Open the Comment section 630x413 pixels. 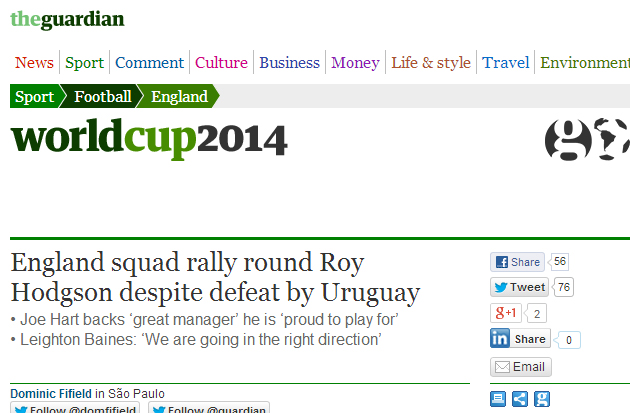(149, 63)
